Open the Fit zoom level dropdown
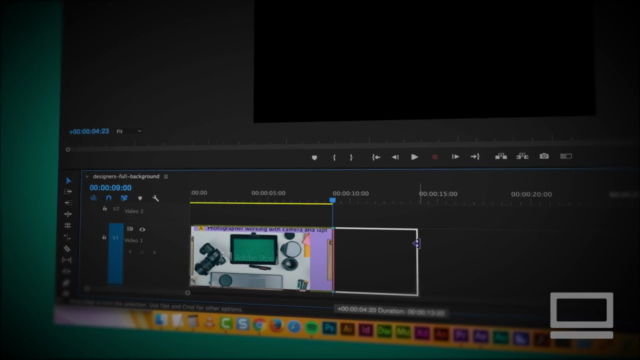Viewport: 640px width, 360px height. click(x=129, y=131)
